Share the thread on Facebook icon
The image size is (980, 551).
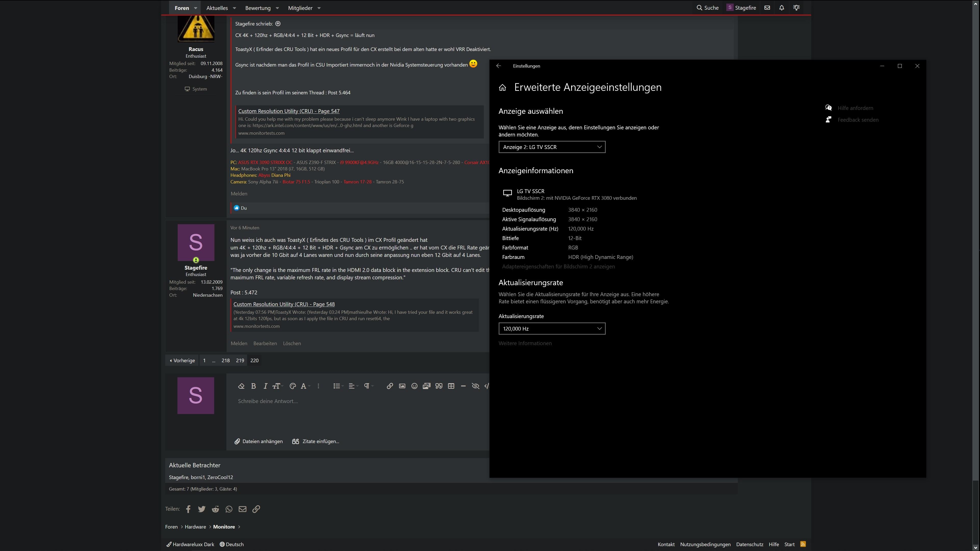(188, 509)
